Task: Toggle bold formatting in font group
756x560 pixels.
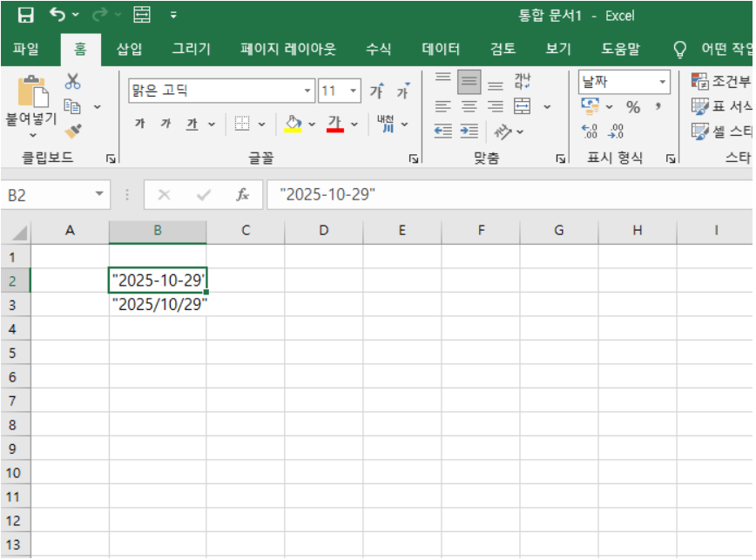Action: pos(139,125)
